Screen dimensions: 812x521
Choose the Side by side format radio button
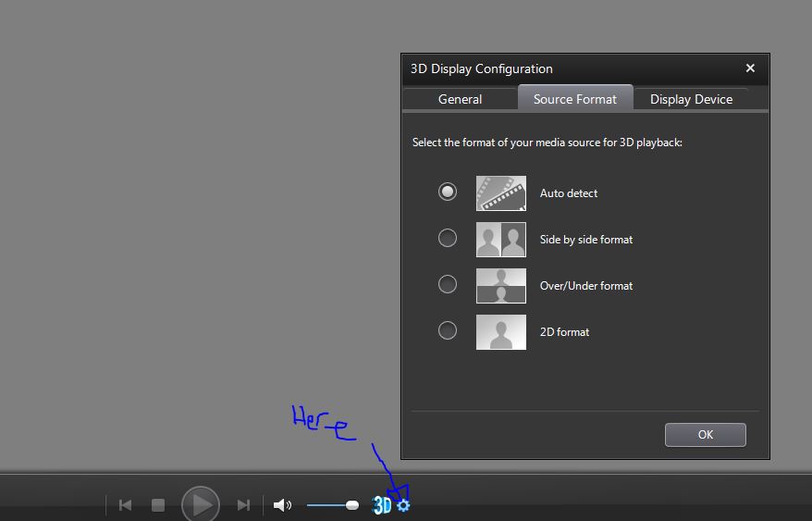pyautogui.click(x=448, y=239)
